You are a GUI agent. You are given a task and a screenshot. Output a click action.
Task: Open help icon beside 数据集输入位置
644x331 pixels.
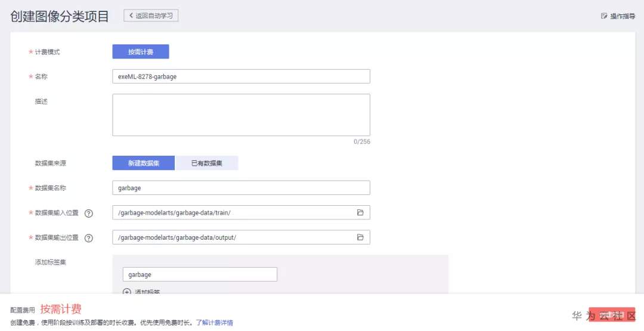tap(89, 213)
